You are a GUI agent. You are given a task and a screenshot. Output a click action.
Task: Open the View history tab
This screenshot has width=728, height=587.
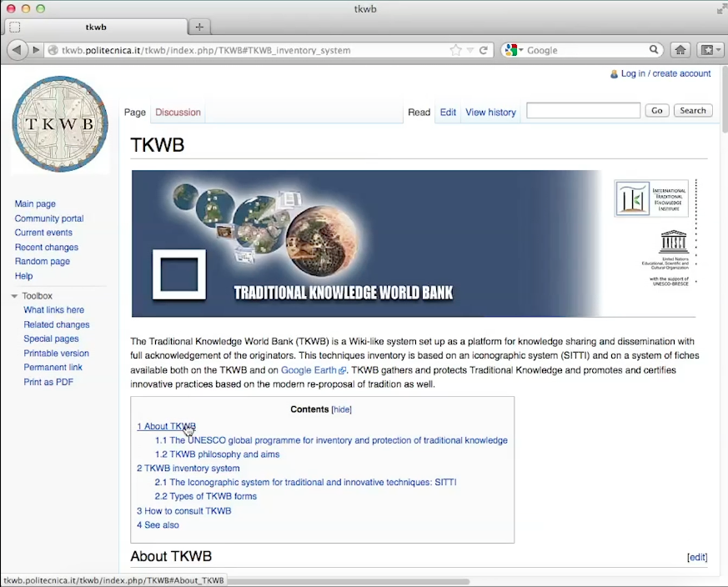click(490, 113)
